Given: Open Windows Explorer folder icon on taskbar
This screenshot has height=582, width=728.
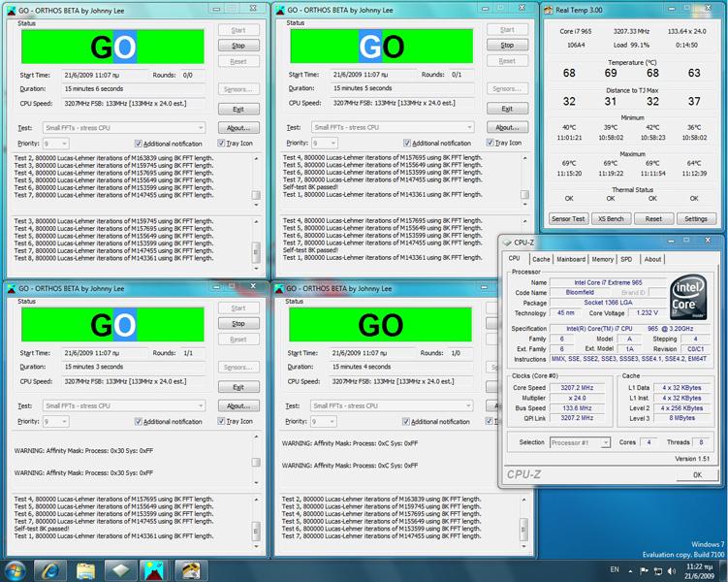Looking at the screenshot, I should [x=85, y=571].
